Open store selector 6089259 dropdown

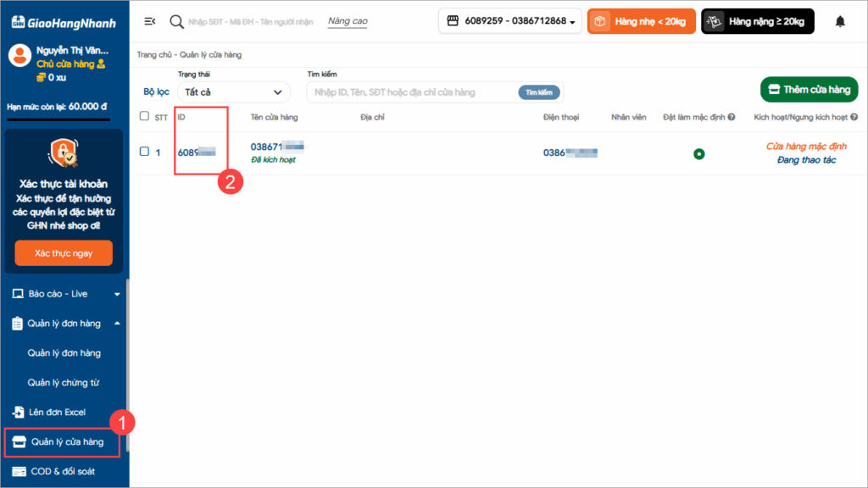coord(509,21)
